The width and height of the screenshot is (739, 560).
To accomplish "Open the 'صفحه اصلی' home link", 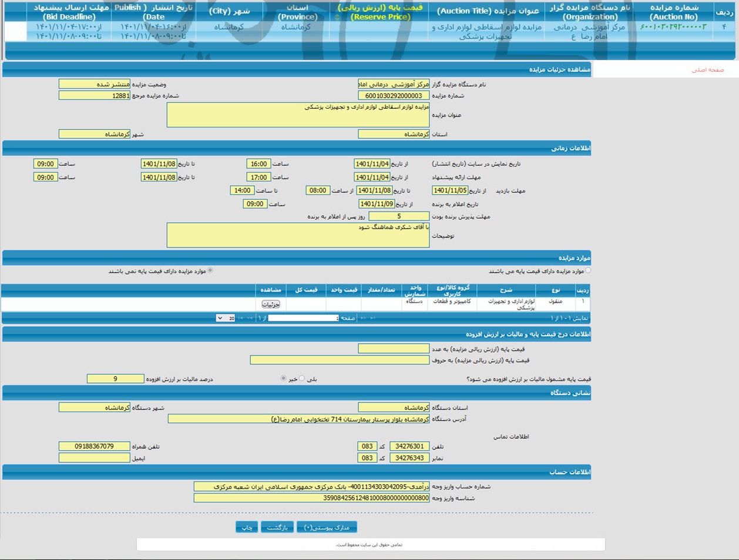I will (x=707, y=70).
